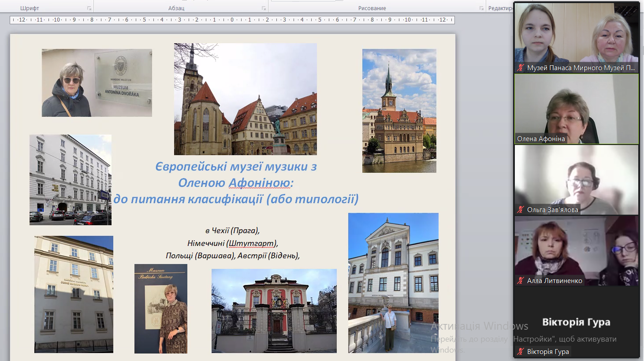Click the subtitle line в Чехії (Прага)
The height and width of the screenshot is (361, 644).
(232, 231)
